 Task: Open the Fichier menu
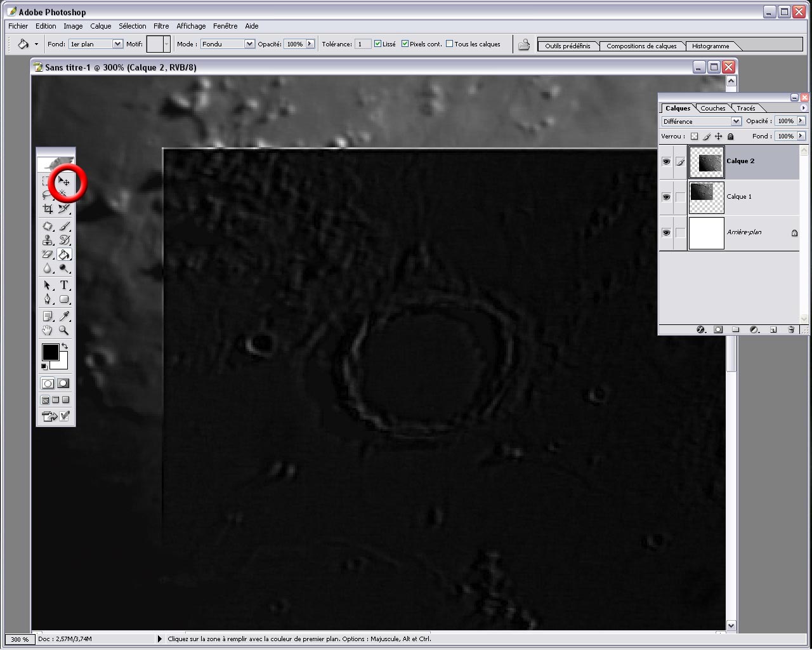click(x=18, y=26)
